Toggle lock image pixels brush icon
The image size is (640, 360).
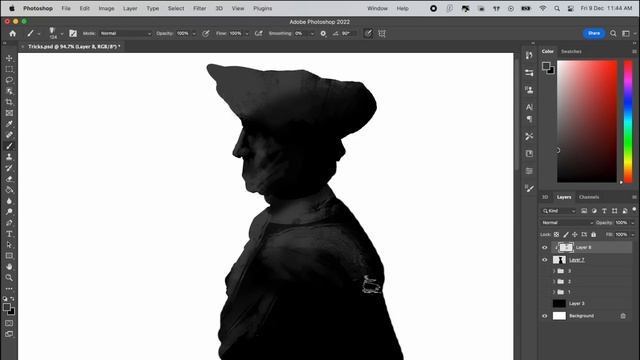point(566,235)
